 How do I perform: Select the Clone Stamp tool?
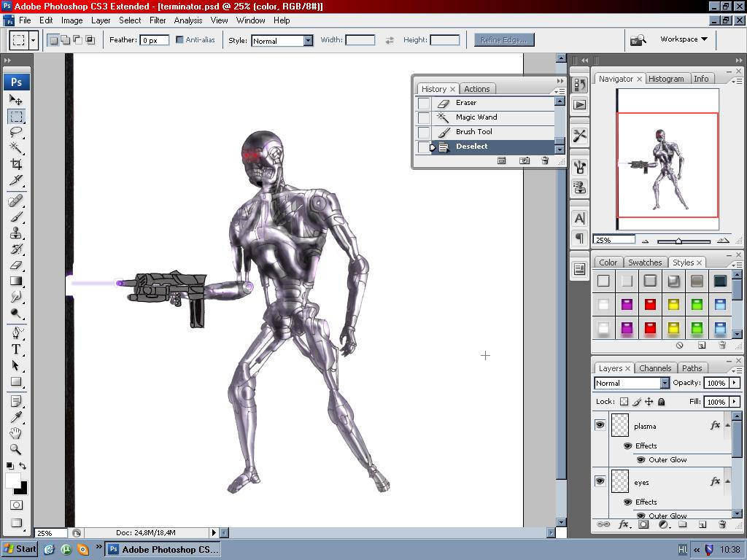(16, 233)
